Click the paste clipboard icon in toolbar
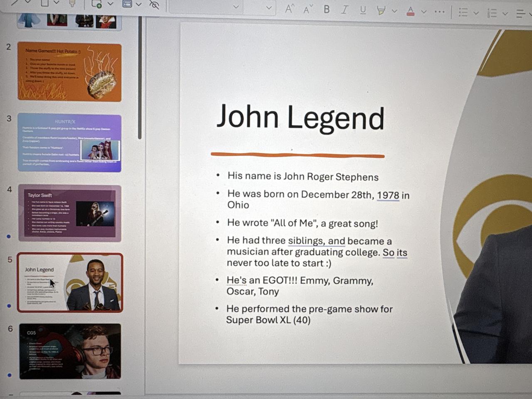Image resolution: width=532 pixels, height=399 pixels. pyautogui.click(x=45, y=2)
